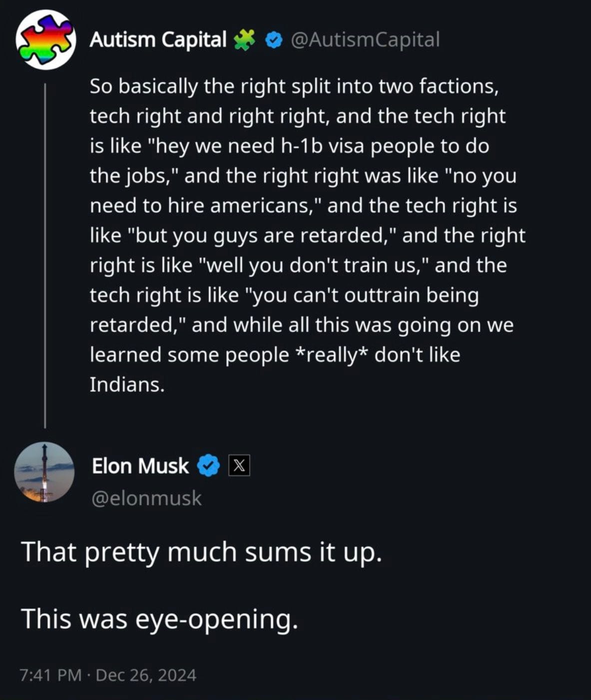Click the Elon Musk display name

(139, 466)
